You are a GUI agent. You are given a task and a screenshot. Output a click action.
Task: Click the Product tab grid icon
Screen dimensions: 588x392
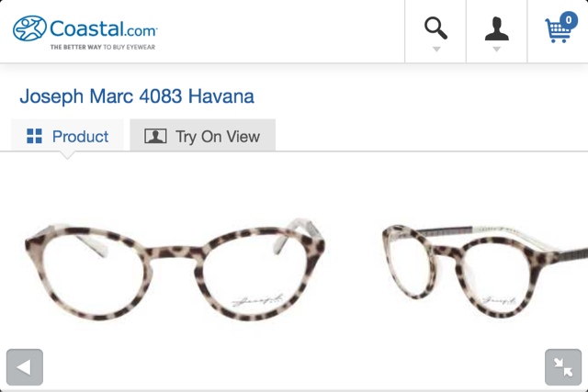click(x=35, y=136)
